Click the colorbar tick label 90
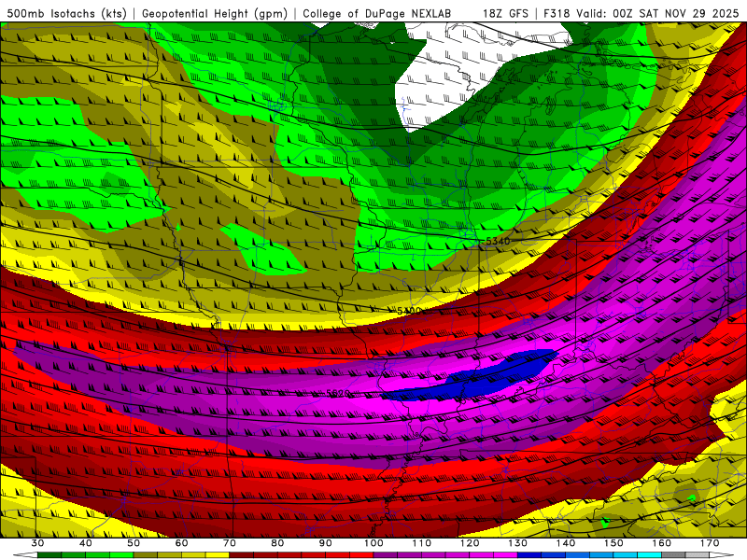 pos(326,543)
